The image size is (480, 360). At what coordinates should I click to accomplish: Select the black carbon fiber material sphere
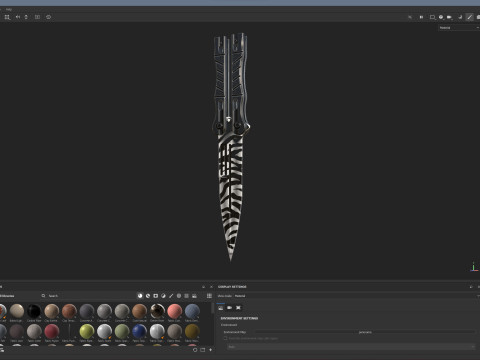(34, 311)
